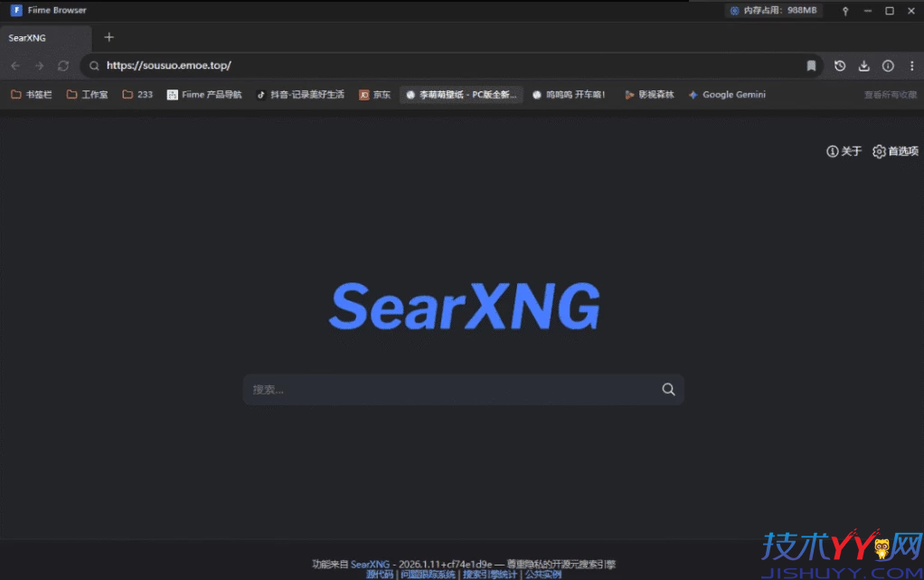Open the 关于 about link
This screenshot has width=924, height=580.
coord(844,151)
